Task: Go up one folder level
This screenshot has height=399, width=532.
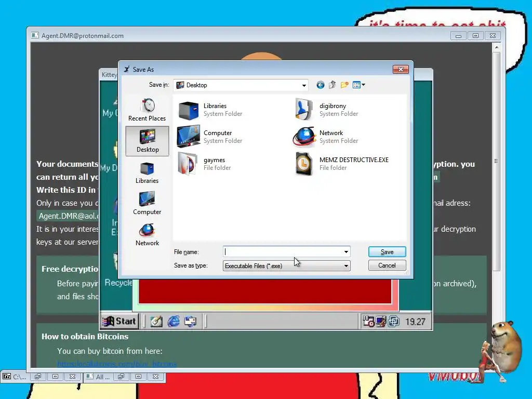Action: tap(332, 85)
